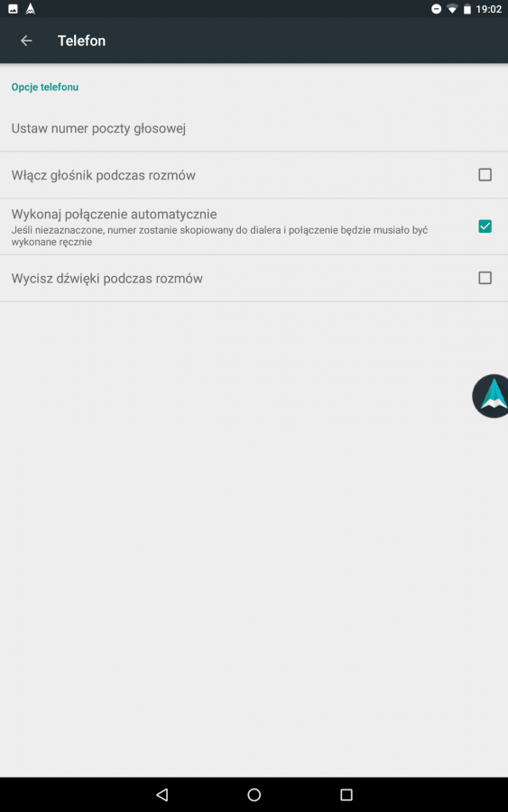Uncheck Wykonaj połączenie automatycznie checkbox
Viewport: 508px width, 812px height.
coord(485,226)
